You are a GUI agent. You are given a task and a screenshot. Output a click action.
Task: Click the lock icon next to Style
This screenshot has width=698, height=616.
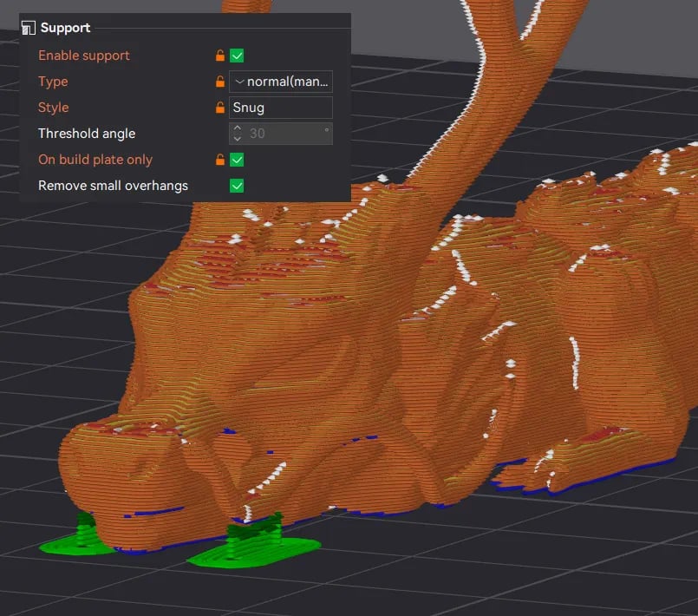coord(220,108)
